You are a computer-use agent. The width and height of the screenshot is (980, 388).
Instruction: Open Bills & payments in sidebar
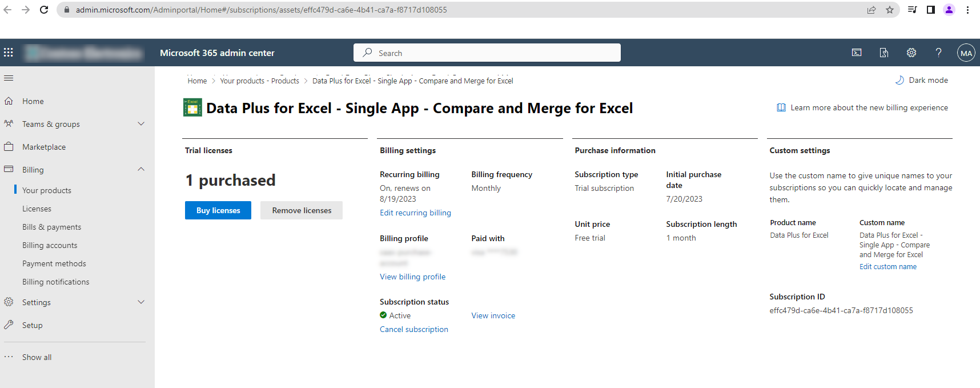pyautogui.click(x=51, y=227)
